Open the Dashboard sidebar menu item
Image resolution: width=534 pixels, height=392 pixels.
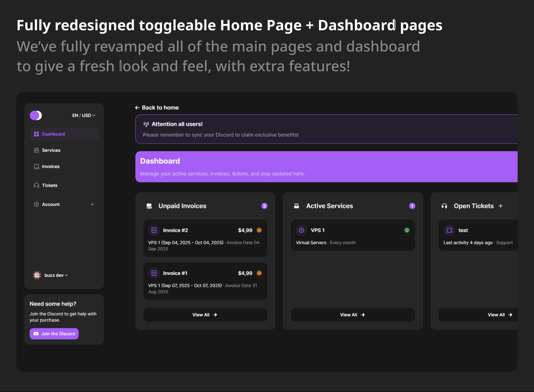pos(53,134)
